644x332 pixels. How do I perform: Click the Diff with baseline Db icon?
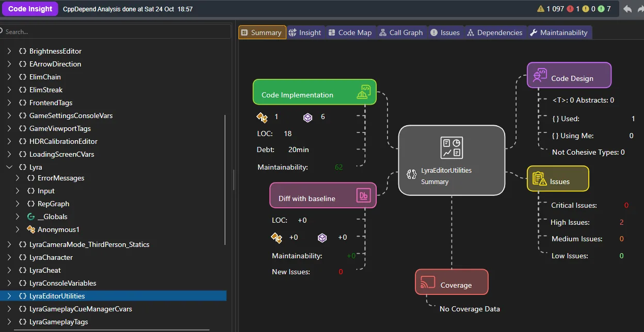click(x=363, y=195)
